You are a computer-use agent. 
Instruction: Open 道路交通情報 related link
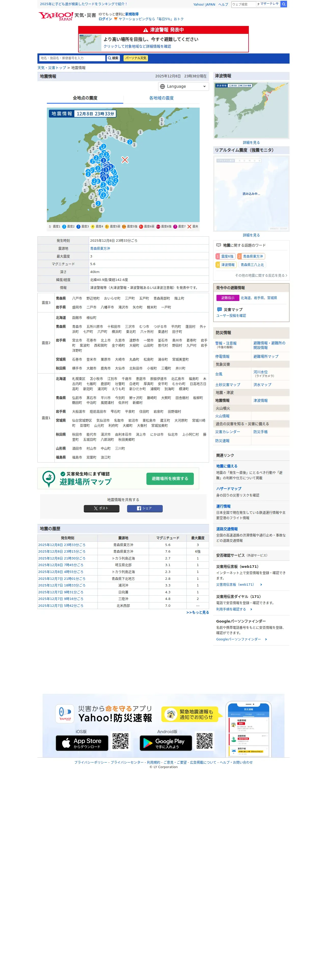click(227, 529)
